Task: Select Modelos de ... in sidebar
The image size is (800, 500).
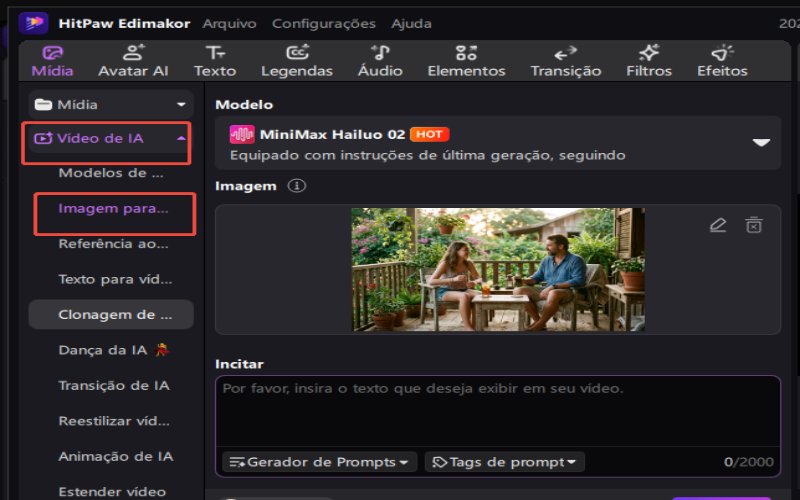Action: (111, 173)
